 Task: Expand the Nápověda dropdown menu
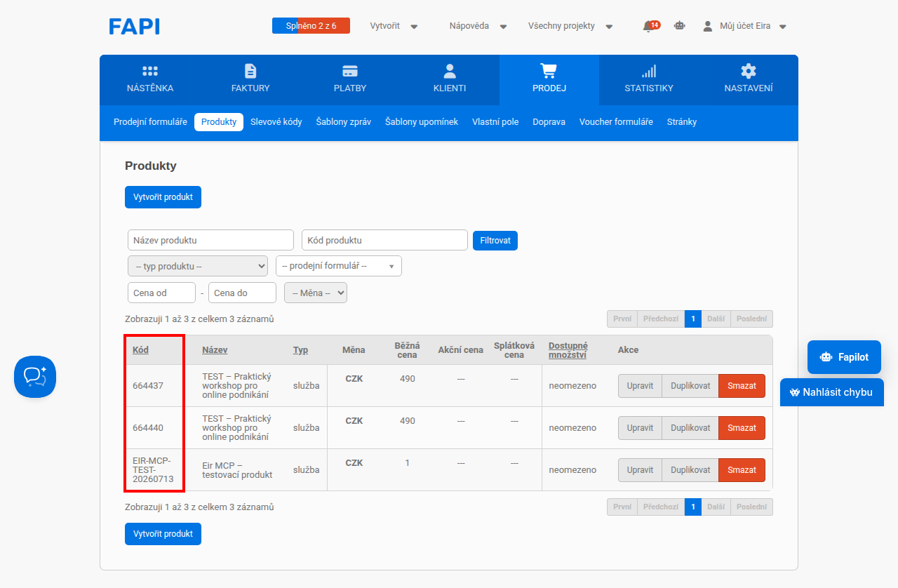click(478, 26)
